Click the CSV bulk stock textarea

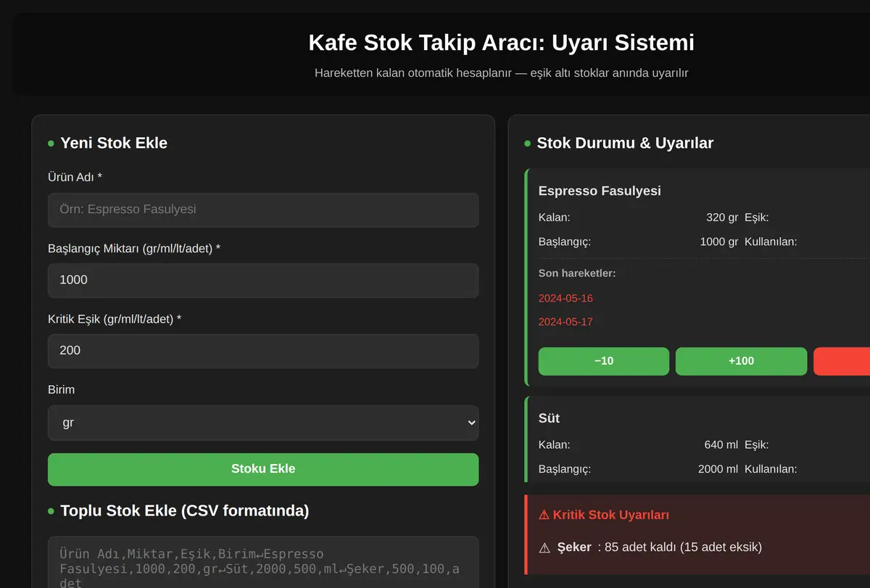(263, 563)
